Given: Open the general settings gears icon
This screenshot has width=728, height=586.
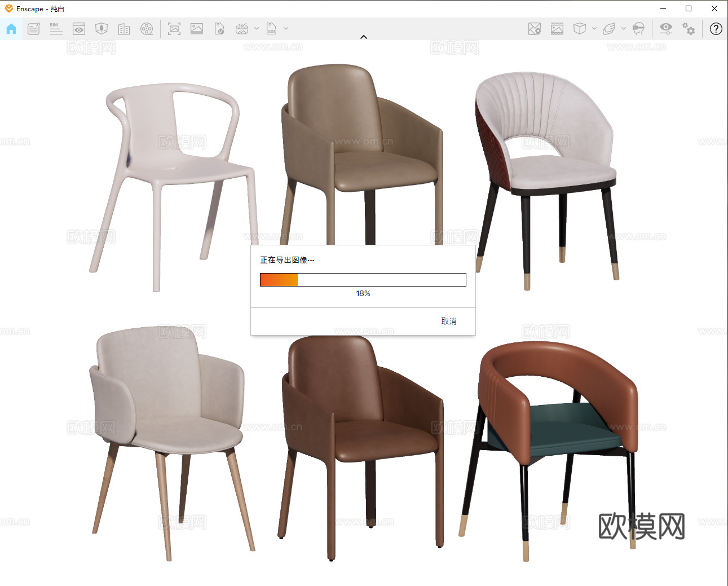Looking at the screenshot, I should tap(689, 29).
